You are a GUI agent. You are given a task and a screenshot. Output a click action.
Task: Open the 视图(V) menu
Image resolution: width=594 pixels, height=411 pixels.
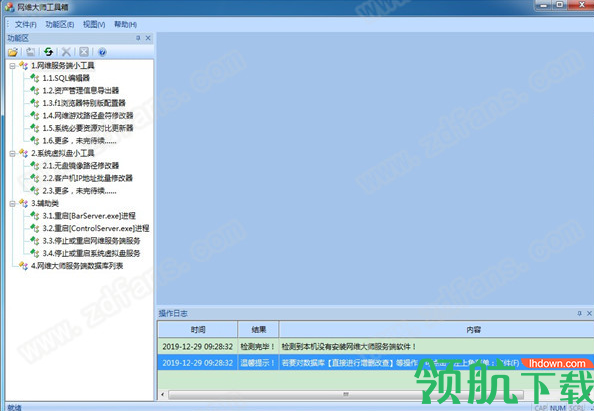(94, 25)
